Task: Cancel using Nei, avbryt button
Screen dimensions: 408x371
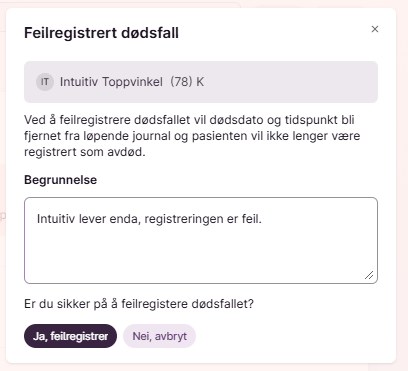Action: pyautogui.click(x=160, y=336)
